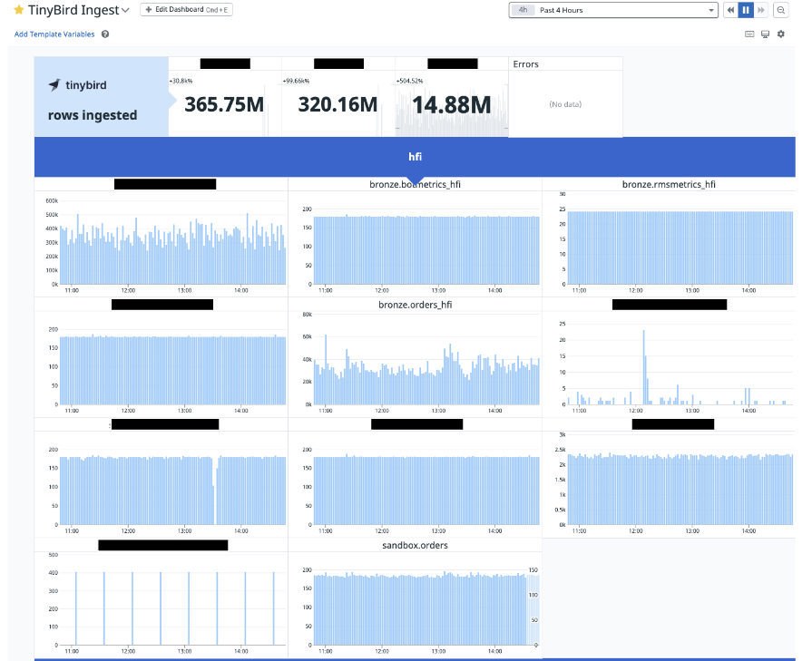Select the 365.75M rows ingested widget
Image resolution: width=812 pixels, height=661 pixels.
224,104
